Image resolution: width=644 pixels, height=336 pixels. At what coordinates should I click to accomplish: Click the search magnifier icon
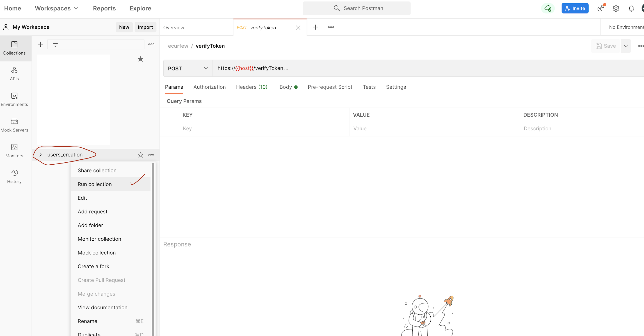pos(337,8)
